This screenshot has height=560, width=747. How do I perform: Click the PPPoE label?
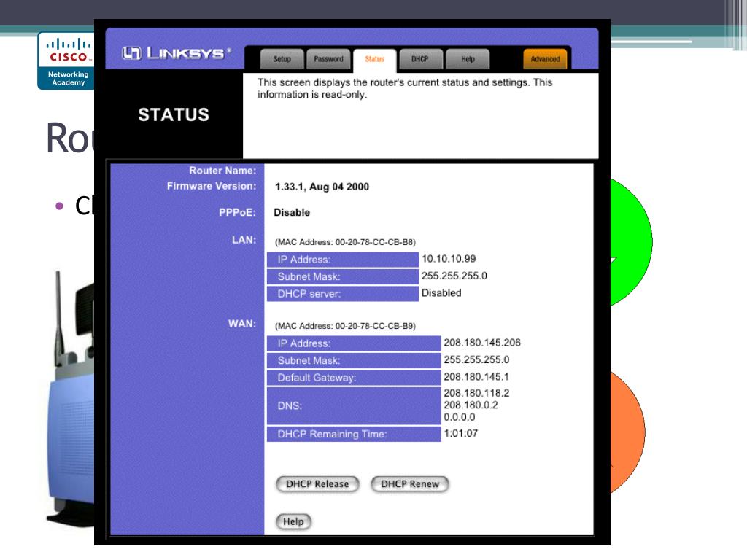pos(237,212)
